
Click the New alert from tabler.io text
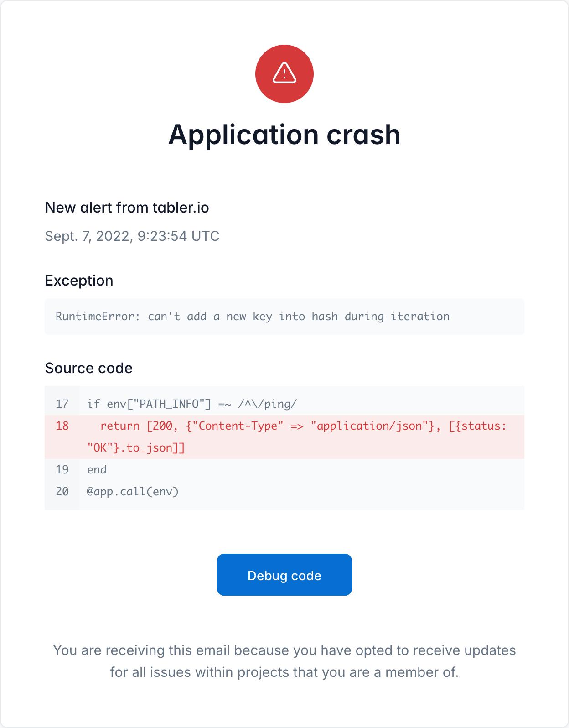tap(127, 208)
